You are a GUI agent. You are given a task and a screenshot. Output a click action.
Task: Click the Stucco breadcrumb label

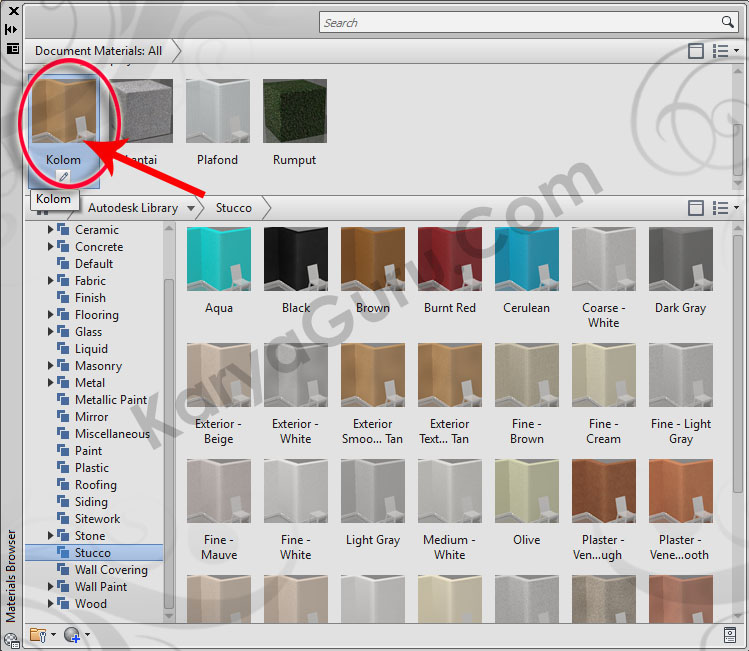click(x=234, y=208)
